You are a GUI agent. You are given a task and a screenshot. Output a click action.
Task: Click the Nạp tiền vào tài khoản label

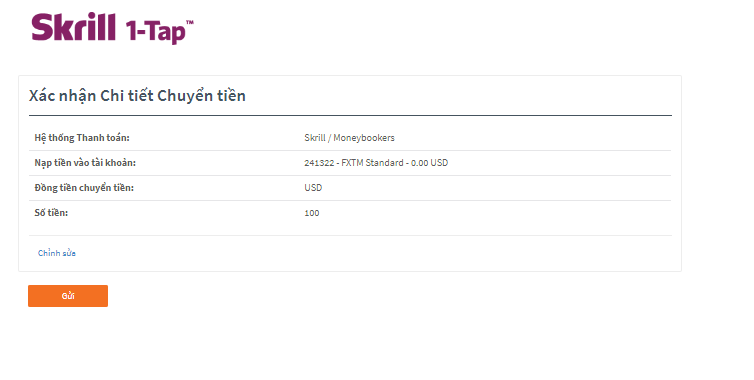tap(85, 163)
